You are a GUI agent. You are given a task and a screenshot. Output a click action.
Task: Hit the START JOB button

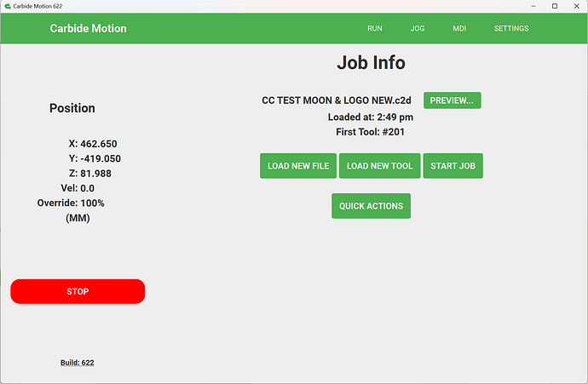[x=453, y=166]
